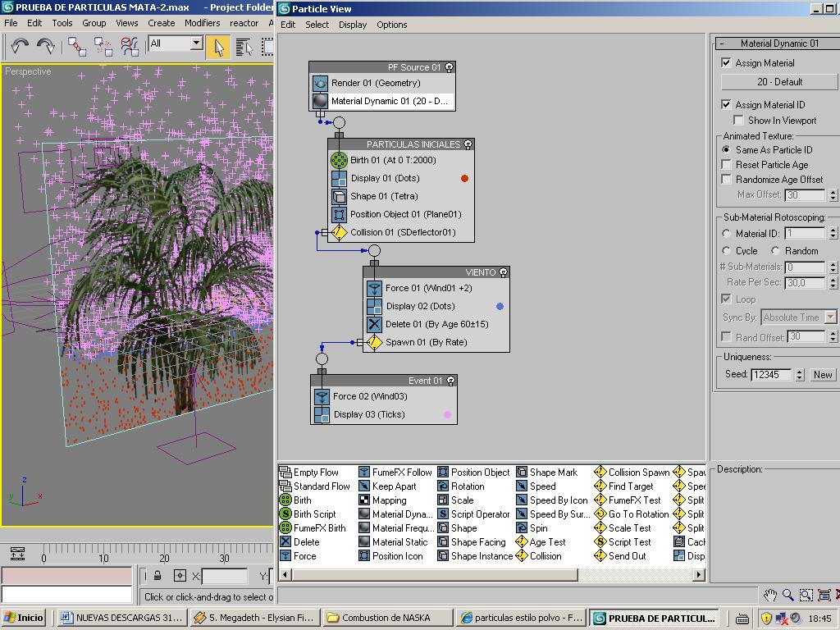Uncheck Assign Material ID checkbox
This screenshot has height=630, width=840.
click(726, 104)
